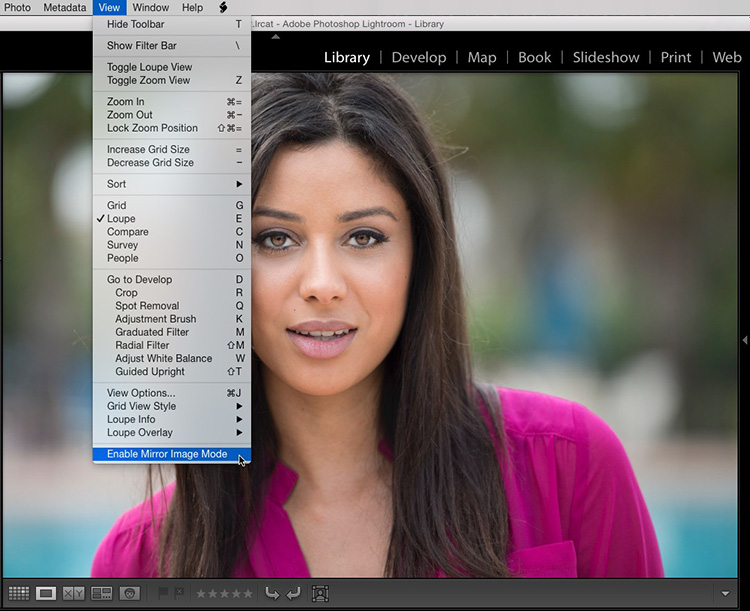Select the Loupe view toolbar icon
Viewport: 750px width, 611px height.
[46, 593]
